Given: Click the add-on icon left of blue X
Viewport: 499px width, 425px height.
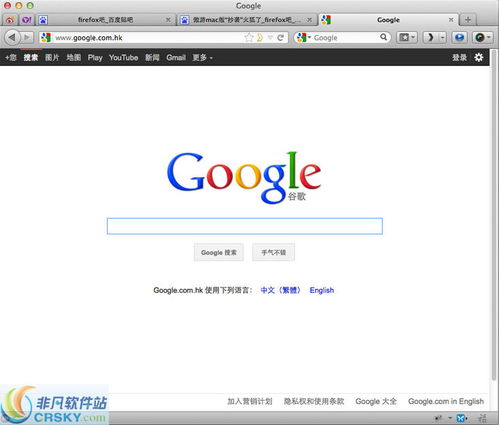Looking at the screenshot, I should point(439,418).
